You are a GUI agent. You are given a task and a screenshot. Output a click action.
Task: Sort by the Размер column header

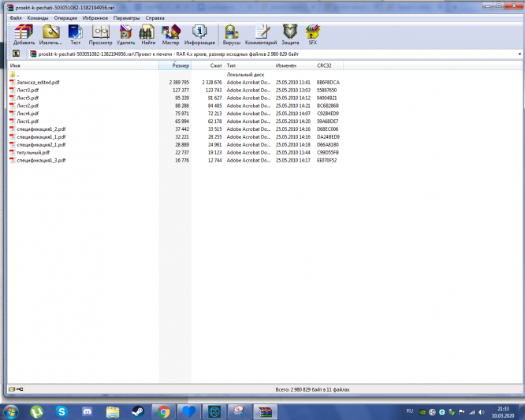[x=175, y=65]
